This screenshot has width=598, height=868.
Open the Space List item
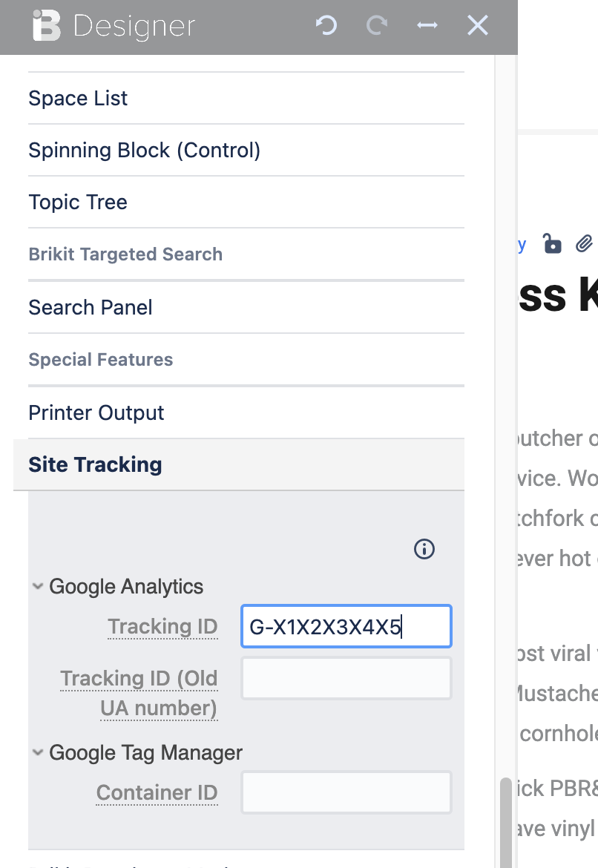point(246,99)
